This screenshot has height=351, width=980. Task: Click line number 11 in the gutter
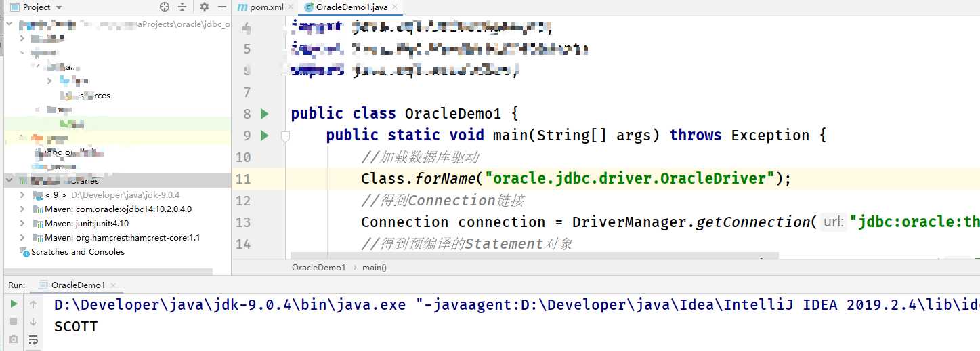[243, 179]
